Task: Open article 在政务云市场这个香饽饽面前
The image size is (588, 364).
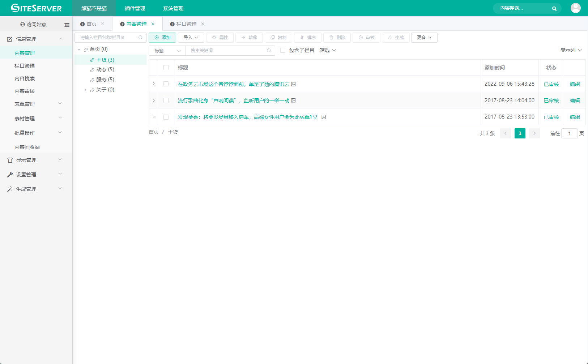Action: pos(233,84)
